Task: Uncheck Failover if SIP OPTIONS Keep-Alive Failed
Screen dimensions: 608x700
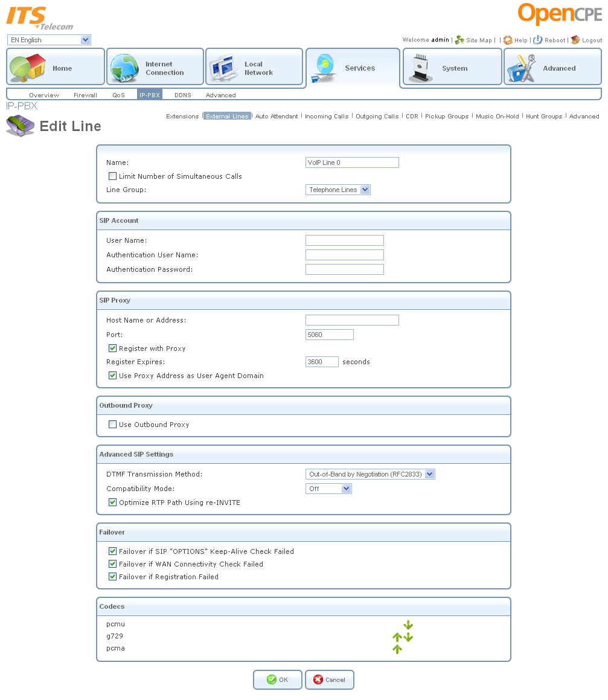Action: (x=112, y=551)
